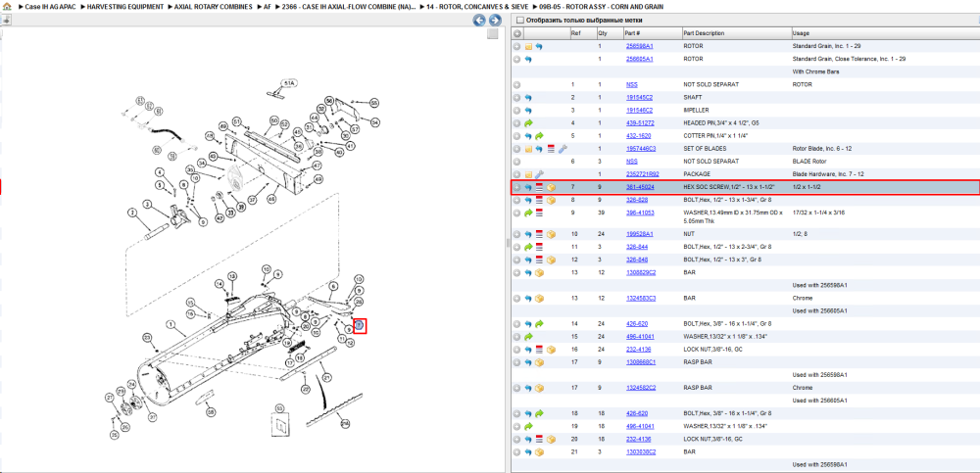
Task: Open 'AF' breadcrumb item
Action: [x=268, y=6]
